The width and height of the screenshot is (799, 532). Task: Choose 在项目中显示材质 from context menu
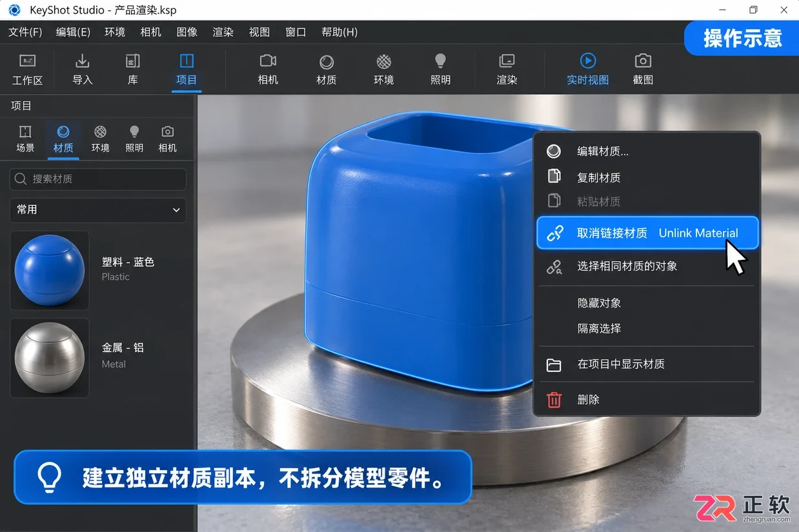[647, 364]
